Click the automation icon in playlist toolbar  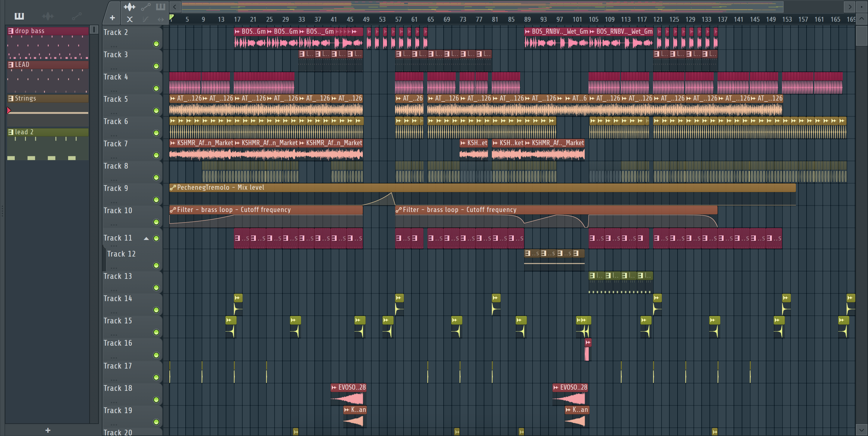pyautogui.click(x=146, y=7)
